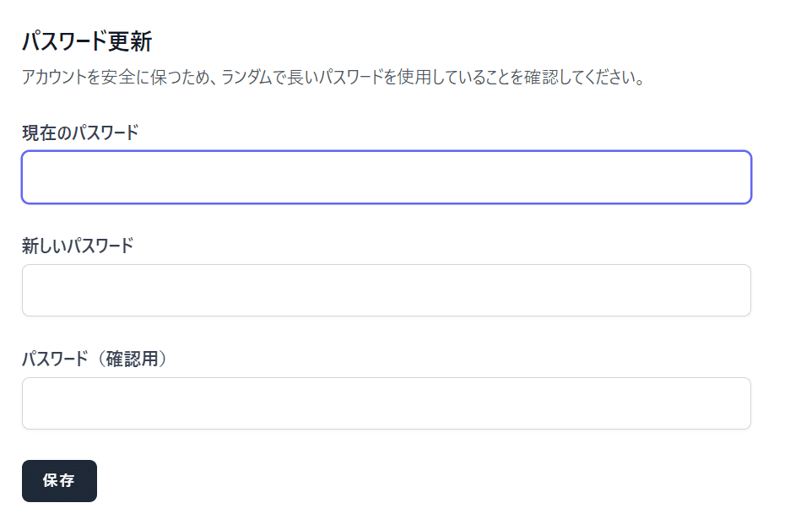Click the label for password confirmation
The width and height of the screenshot is (812, 519).
pyautogui.click(x=95, y=359)
